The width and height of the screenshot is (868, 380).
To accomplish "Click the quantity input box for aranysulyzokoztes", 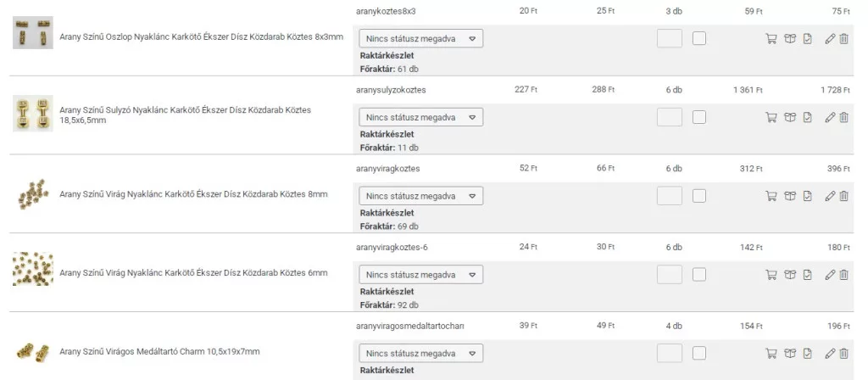I will point(669,117).
